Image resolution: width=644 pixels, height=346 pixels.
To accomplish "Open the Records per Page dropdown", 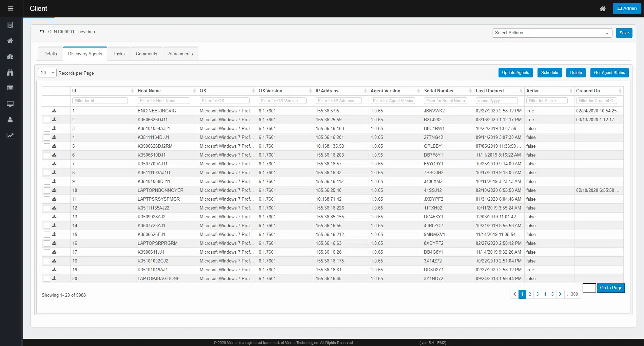I will [47, 73].
